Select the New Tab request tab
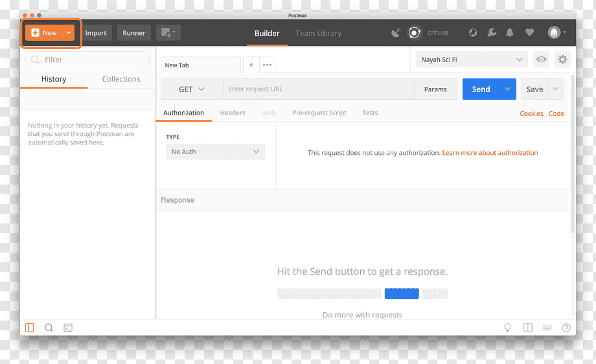This screenshot has width=596, height=364. click(x=201, y=65)
